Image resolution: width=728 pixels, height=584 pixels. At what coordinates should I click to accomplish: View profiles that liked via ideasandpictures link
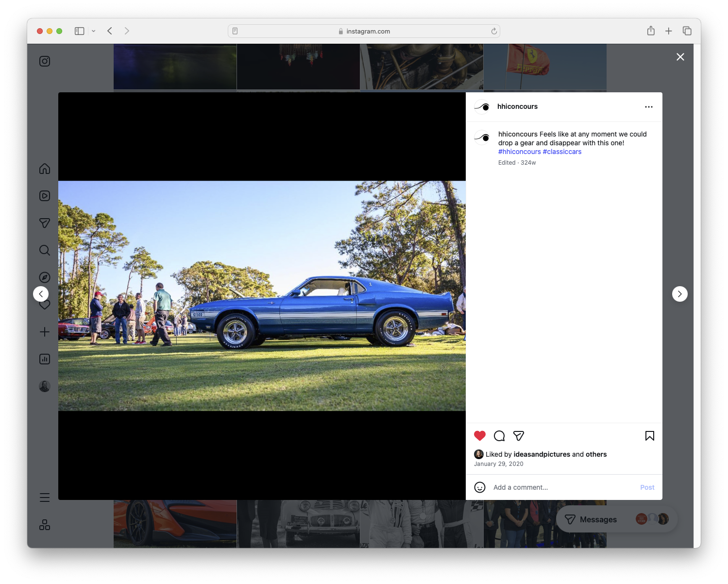pos(542,454)
